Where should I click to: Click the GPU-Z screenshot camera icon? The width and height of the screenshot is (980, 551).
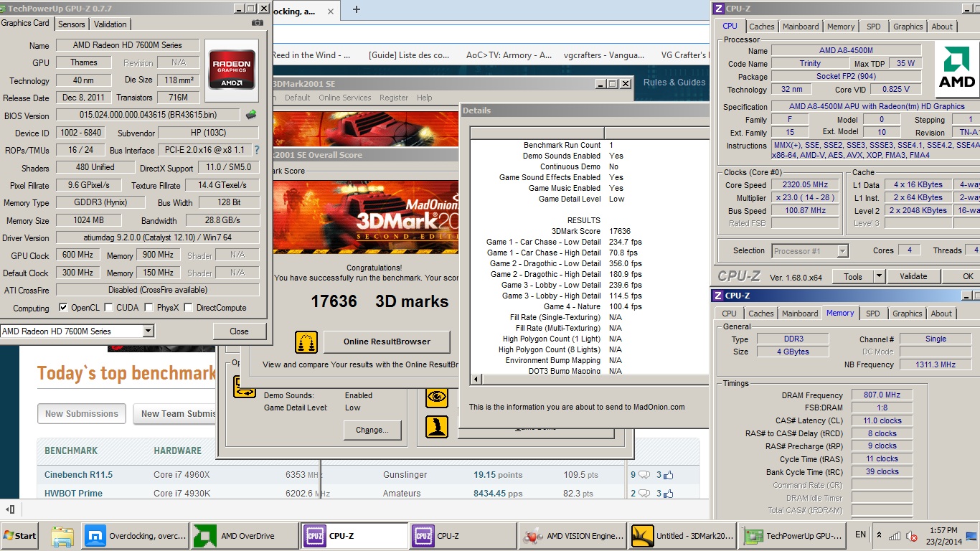click(x=258, y=23)
